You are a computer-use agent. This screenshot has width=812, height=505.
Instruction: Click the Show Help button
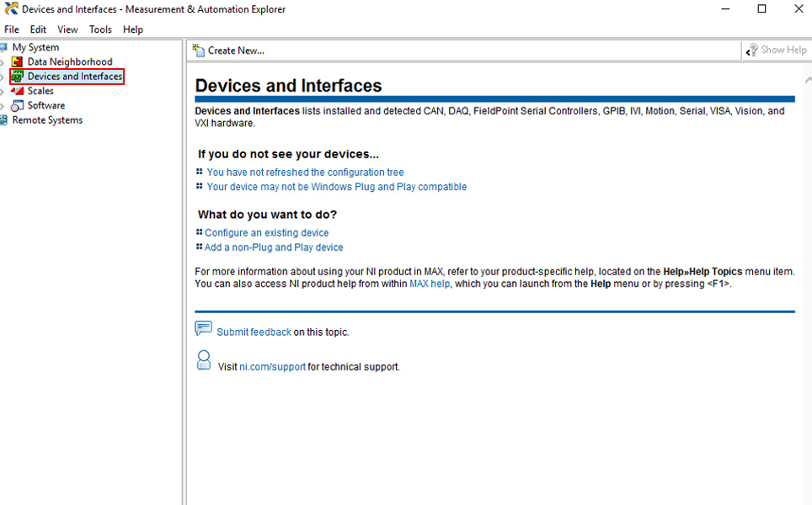pos(776,50)
